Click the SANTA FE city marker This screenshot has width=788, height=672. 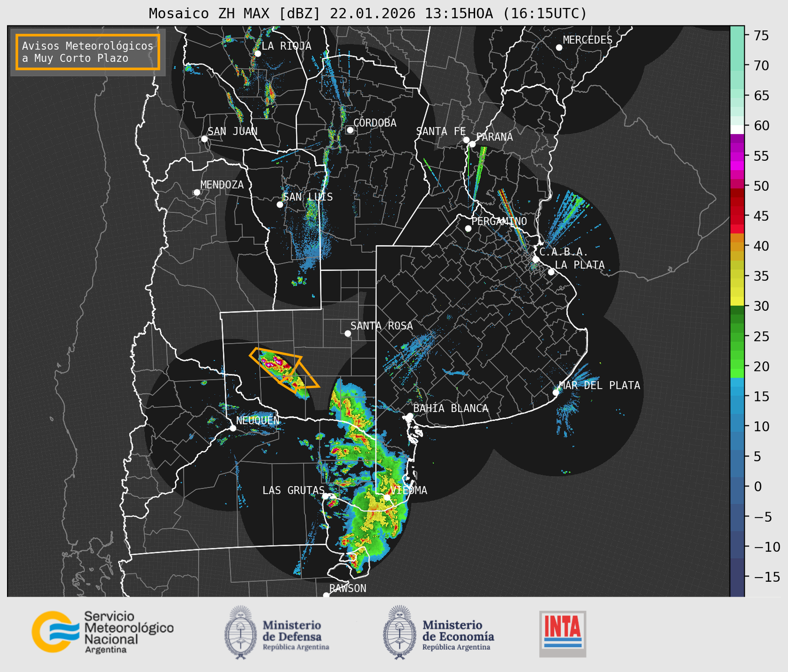coord(466,140)
